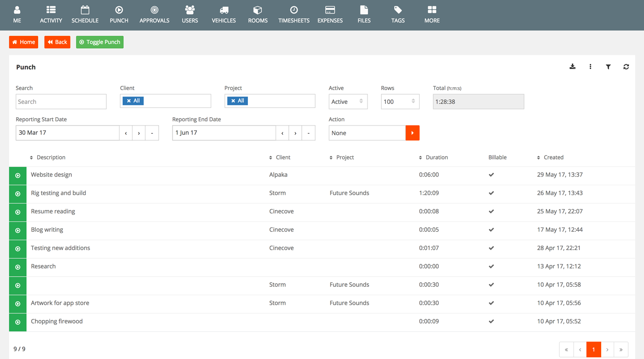Viewport: 644px width, 359px height.
Task: Start punch for Website design row
Action: (18, 175)
